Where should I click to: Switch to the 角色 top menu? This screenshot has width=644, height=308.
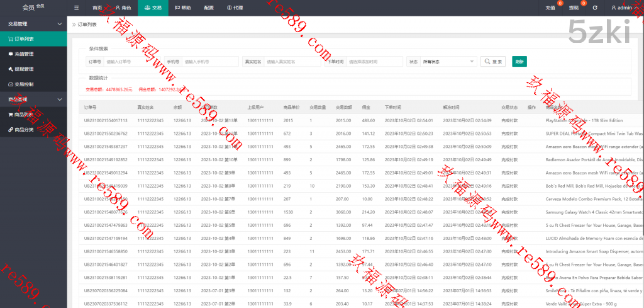tap(123, 8)
